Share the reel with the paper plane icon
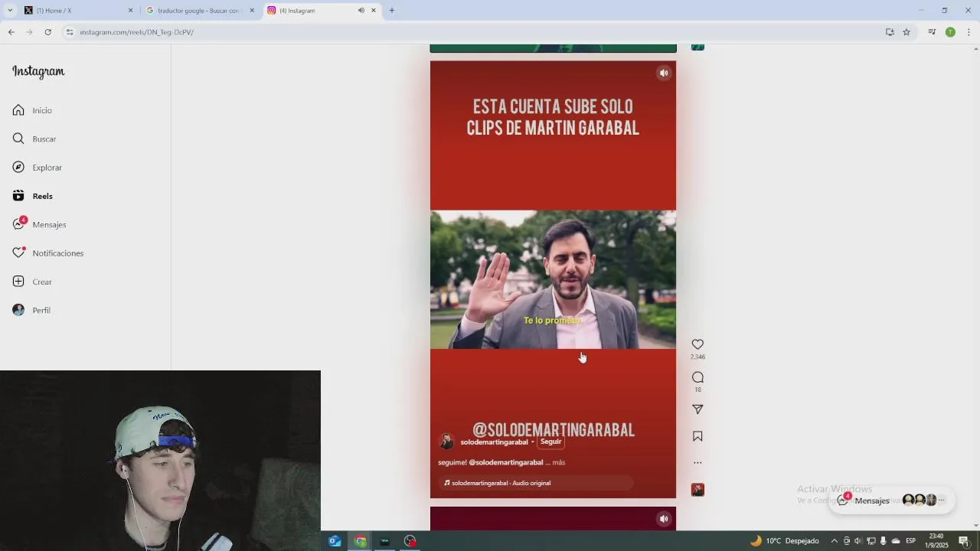The image size is (980, 551). pyautogui.click(x=697, y=409)
